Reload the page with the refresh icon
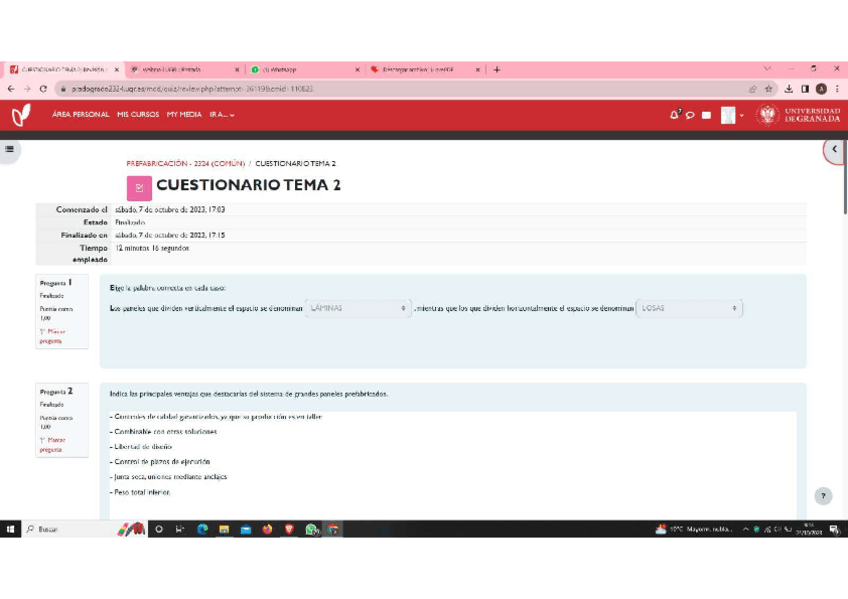The image size is (848, 599). pyautogui.click(x=43, y=89)
